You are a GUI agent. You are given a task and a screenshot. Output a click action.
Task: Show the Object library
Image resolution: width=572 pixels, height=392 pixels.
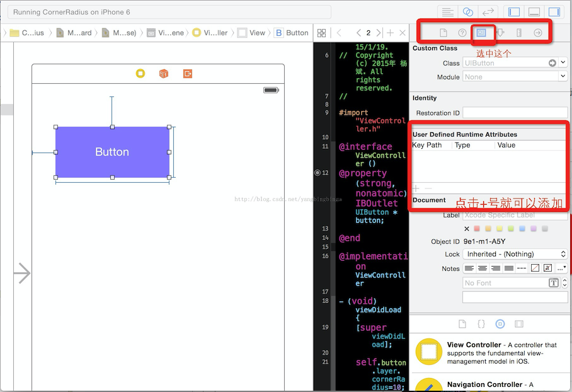click(500, 324)
